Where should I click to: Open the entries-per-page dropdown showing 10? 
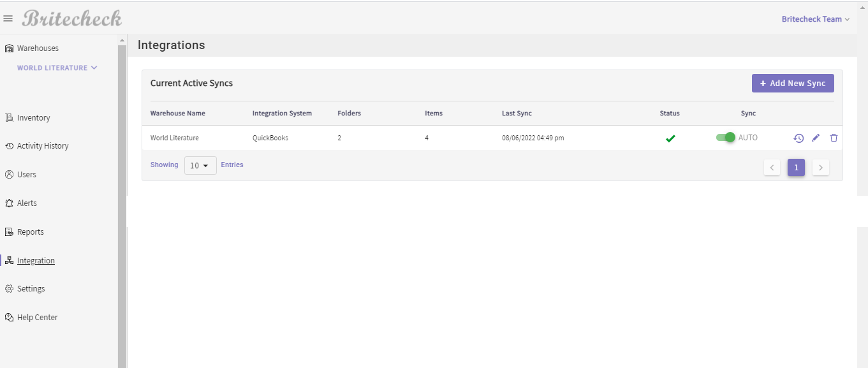pos(200,166)
